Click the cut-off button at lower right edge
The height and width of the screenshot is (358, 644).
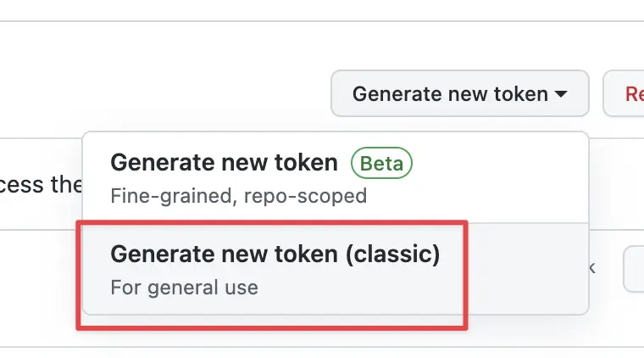click(634, 269)
